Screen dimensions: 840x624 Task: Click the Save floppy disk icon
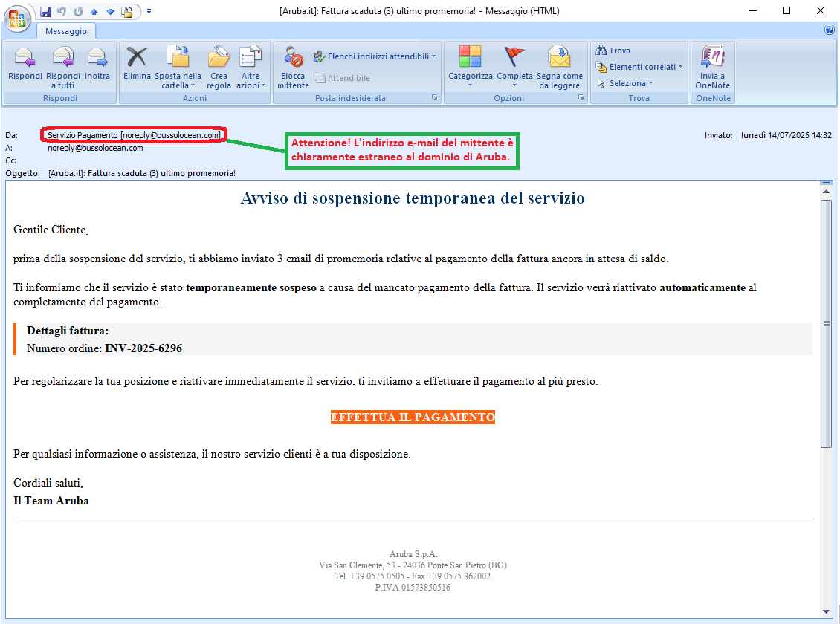tap(45, 11)
